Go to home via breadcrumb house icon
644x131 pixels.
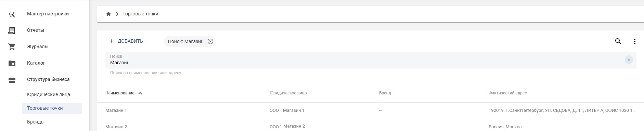[108, 14]
